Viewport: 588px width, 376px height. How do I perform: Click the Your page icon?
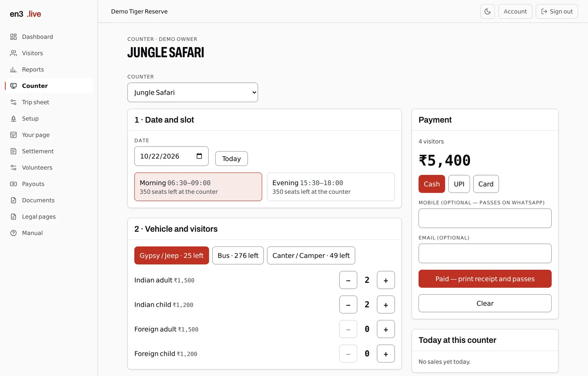tap(14, 135)
